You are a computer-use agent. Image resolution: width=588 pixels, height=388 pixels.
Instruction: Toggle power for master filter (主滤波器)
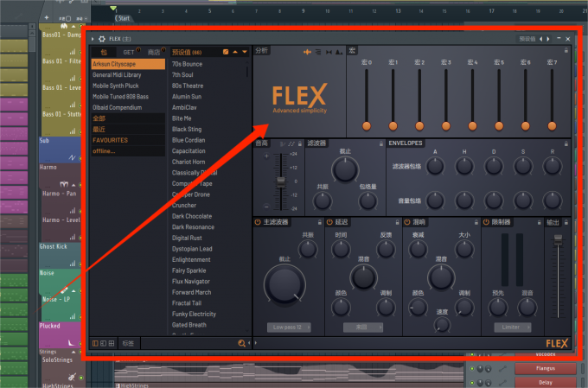coord(258,222)
